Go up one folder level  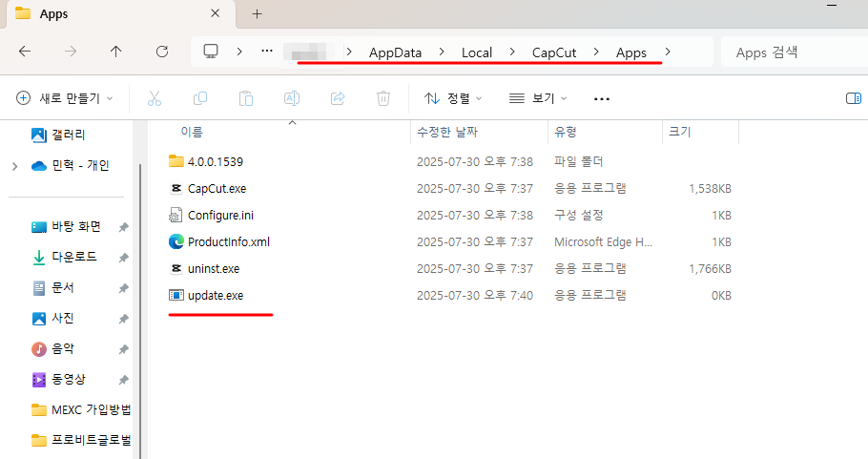tap(115, 52)
